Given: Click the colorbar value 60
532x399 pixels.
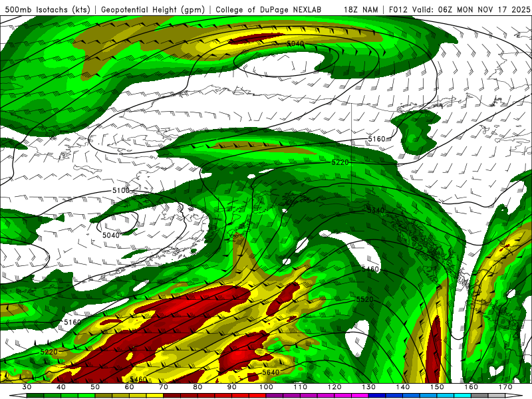Looking at the screenshot, I should click(x=130, y=387).
